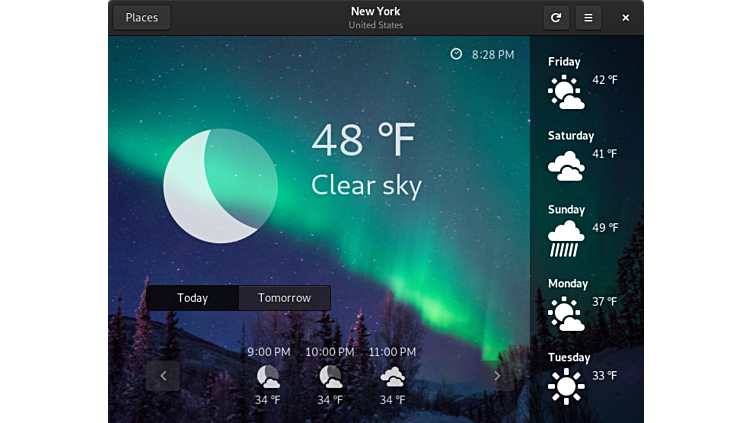
Task: Click the clock icon beside 8:28 PM
Action: pyautogui.click(x=456, y=54)
